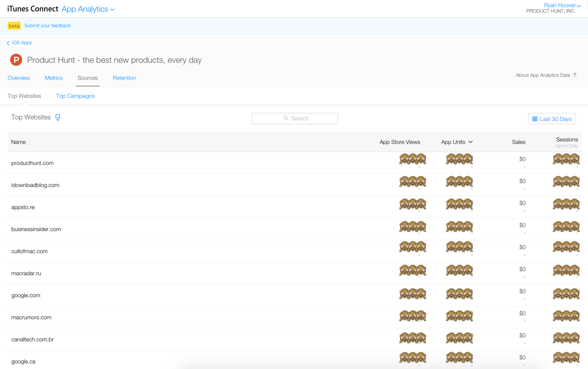588x369 pixels.
Task: Click Sessions monkeys for canaltech.com.br
Action: tap(566, 337)
